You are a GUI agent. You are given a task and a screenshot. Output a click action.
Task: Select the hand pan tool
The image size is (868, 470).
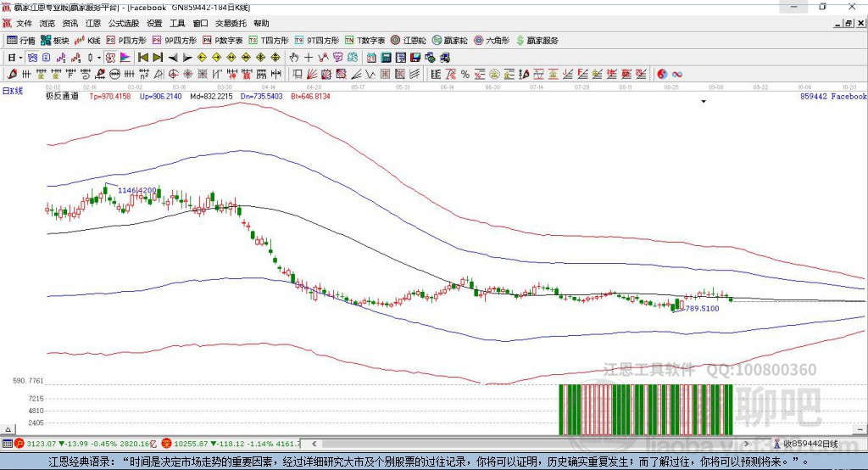[294, 58]
